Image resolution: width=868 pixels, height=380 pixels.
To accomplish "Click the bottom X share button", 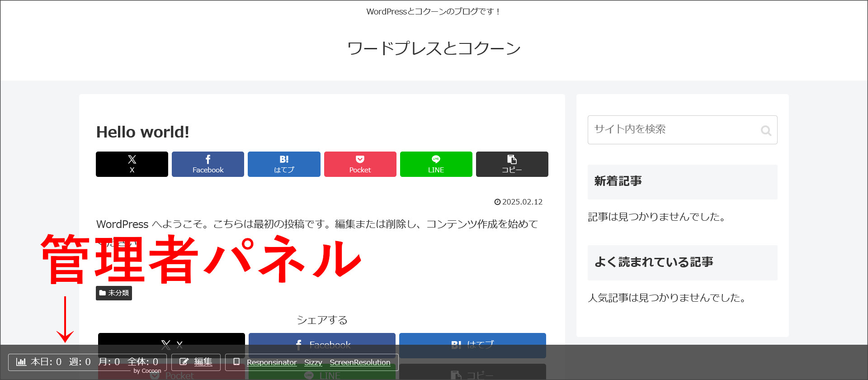I will [171, 345].
